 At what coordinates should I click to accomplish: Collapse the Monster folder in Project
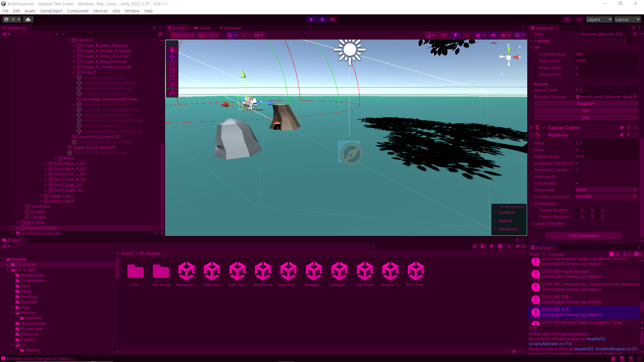click(12, 313)
